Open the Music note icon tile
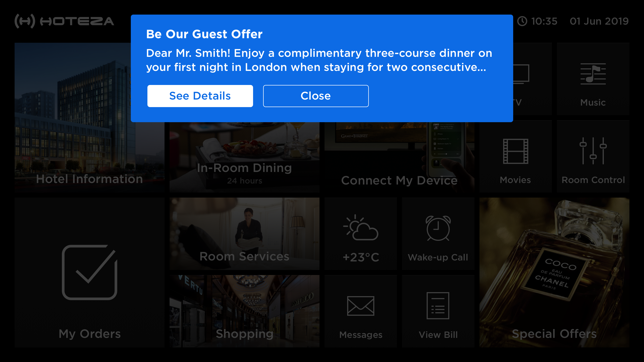Screen dimensions: 644x362 [593, 74]
